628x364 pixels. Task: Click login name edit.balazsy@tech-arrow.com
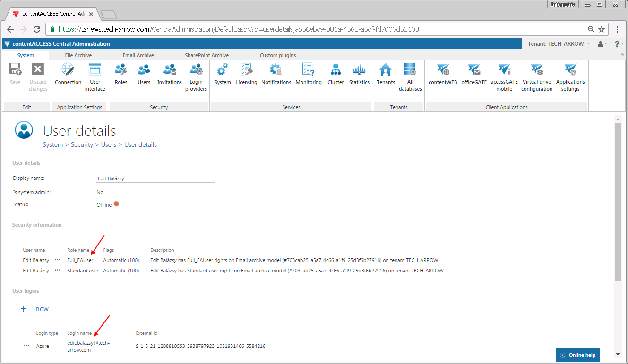(x=88, y=346)
